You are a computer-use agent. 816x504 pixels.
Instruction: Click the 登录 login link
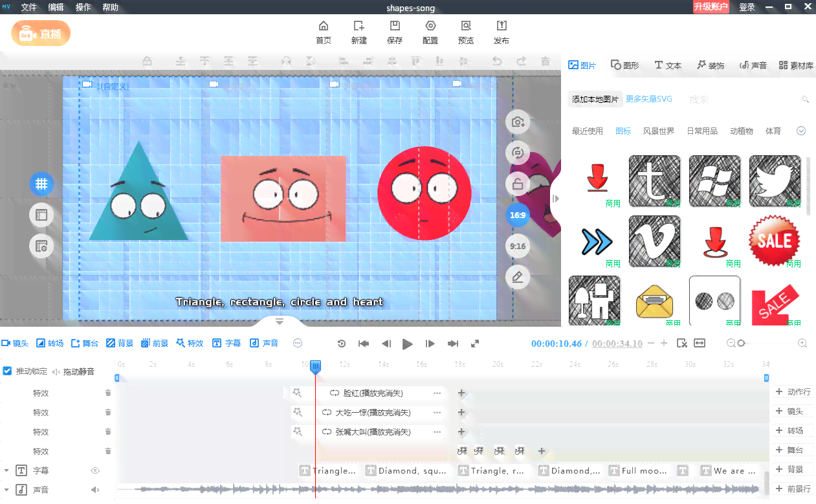click(x=747, y=8)
